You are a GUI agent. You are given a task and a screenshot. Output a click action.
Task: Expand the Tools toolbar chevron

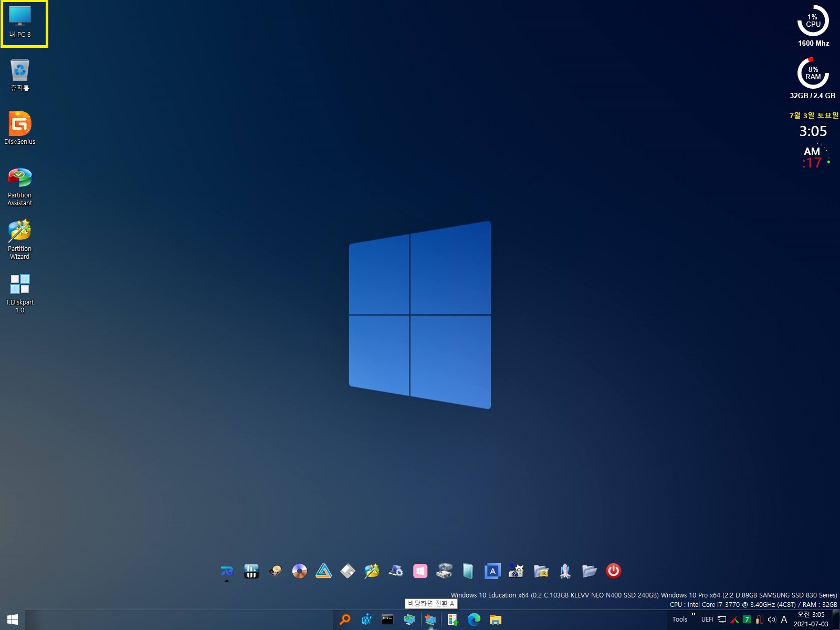[694, 614]
